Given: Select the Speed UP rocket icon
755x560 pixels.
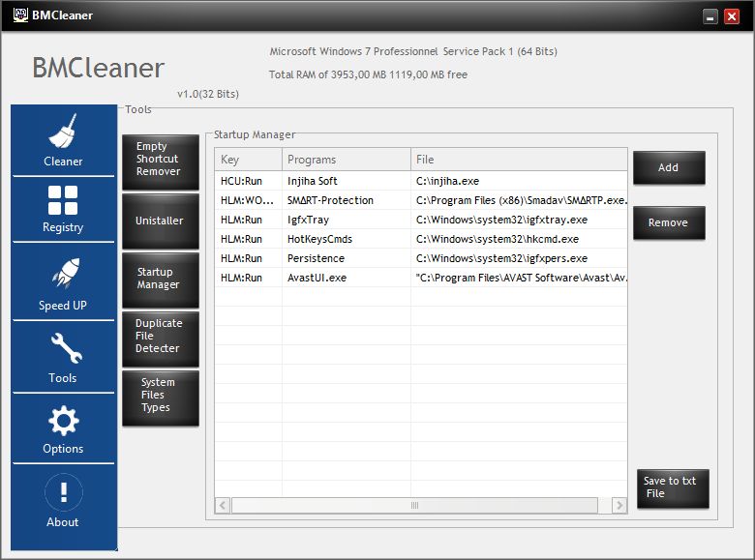Looking at the screenshot, I should click(63, 276).
